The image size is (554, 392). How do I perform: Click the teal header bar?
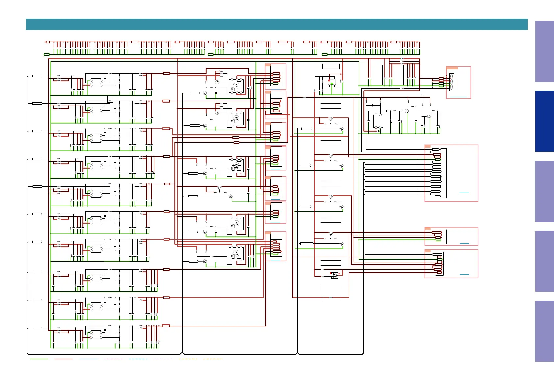(x=277, y=24)
